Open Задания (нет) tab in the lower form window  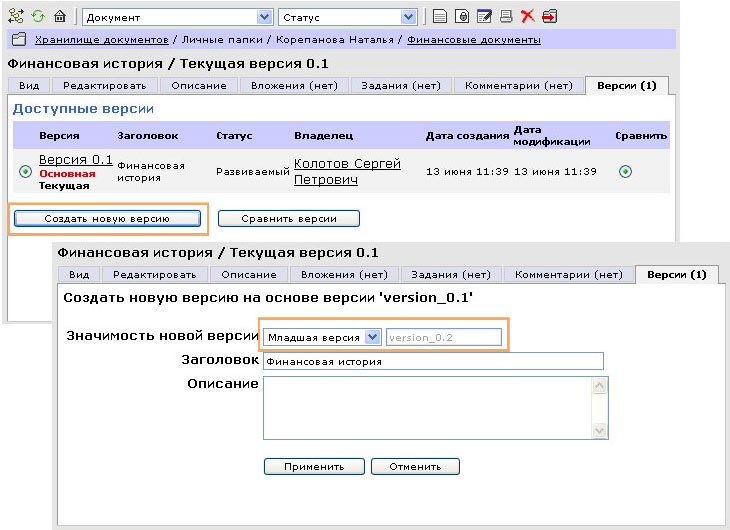click(x=451, y=274)
